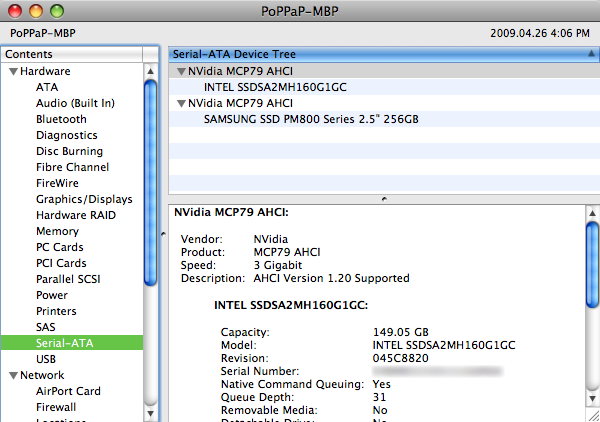This screenshot has height=422, width=600.
Task: Click detail pane scroll up arrow
Action: pyautogui.click(x=592, y=213)
